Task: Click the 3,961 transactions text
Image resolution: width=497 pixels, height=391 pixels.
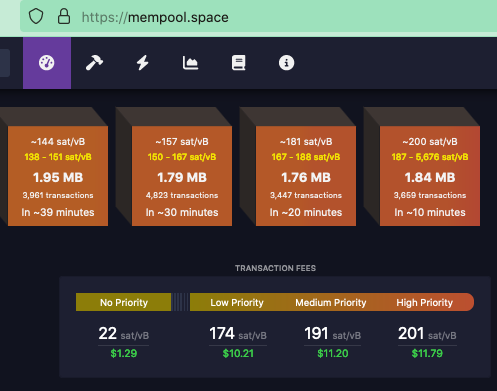Action: tap(58, 195)
